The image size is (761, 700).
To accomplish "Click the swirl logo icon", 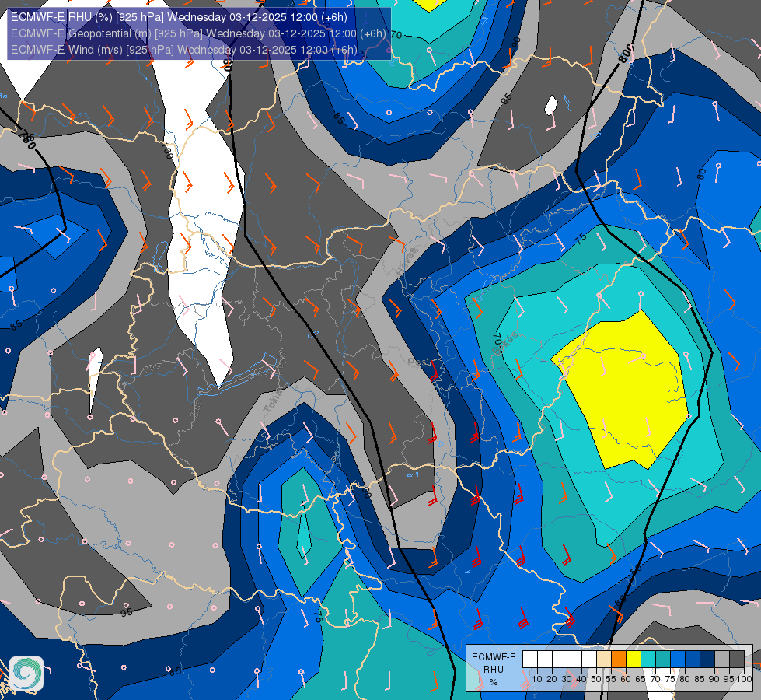I will coord(26,674).
